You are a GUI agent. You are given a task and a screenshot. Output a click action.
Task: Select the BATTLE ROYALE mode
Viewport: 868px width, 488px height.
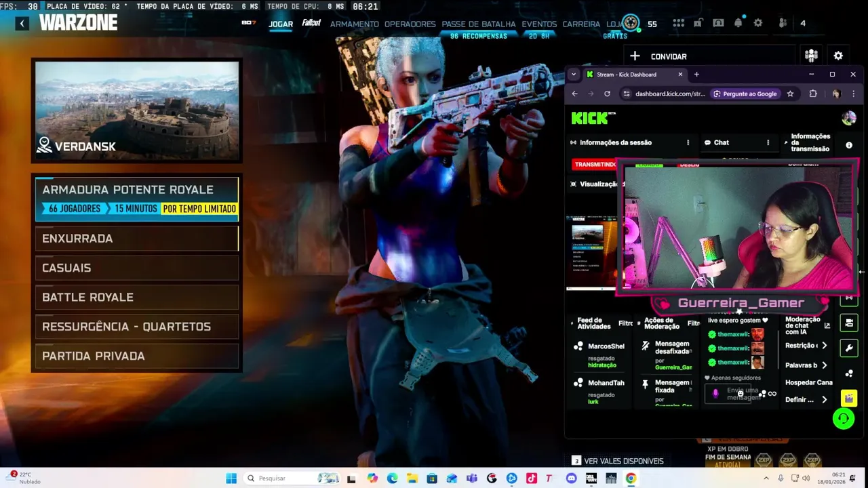pos(137,297)
